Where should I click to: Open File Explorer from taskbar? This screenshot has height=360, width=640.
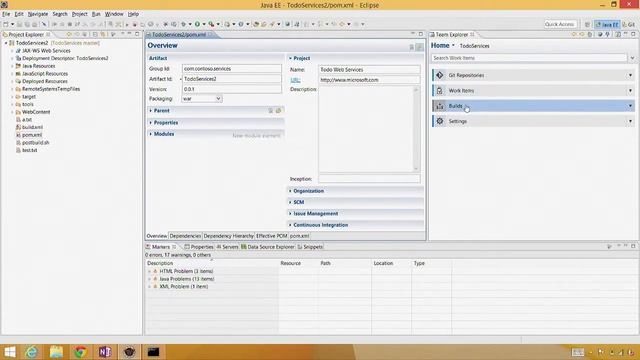click(x=56, y=352)
